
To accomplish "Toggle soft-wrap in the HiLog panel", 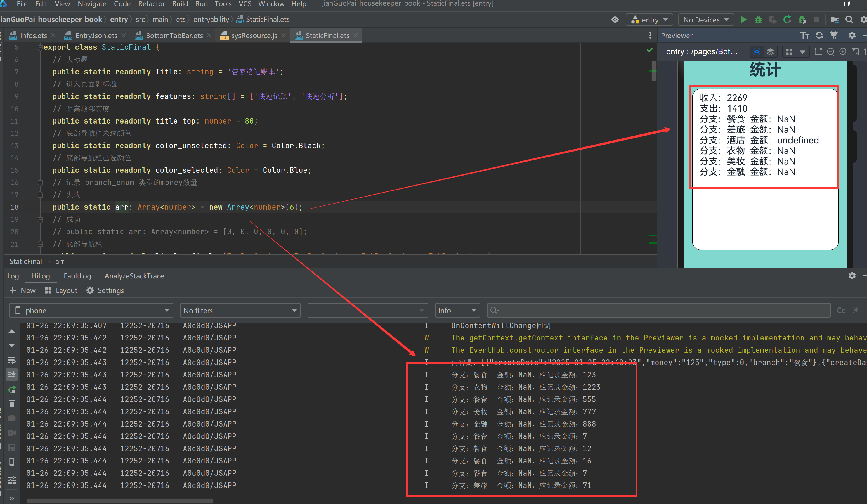I will coord(12,360).
